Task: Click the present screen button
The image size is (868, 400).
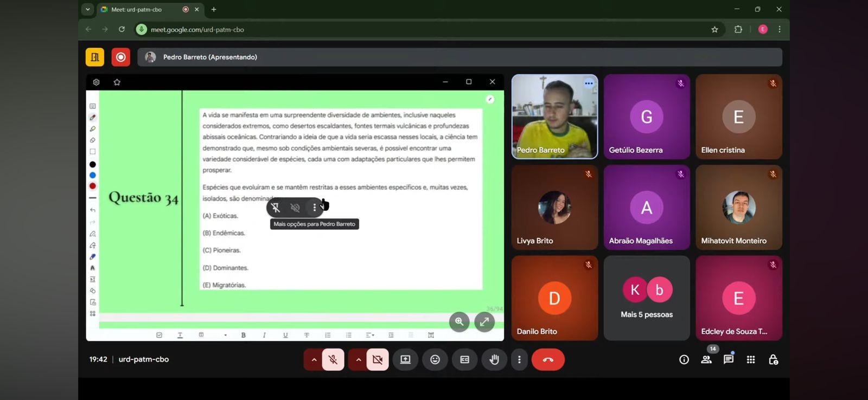Action: tap(405, 359)
